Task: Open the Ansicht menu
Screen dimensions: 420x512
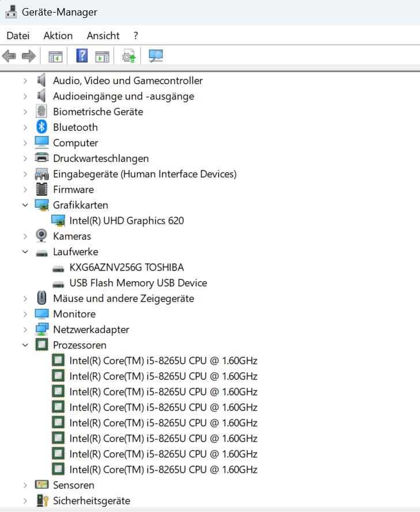Action: point(103,36)
